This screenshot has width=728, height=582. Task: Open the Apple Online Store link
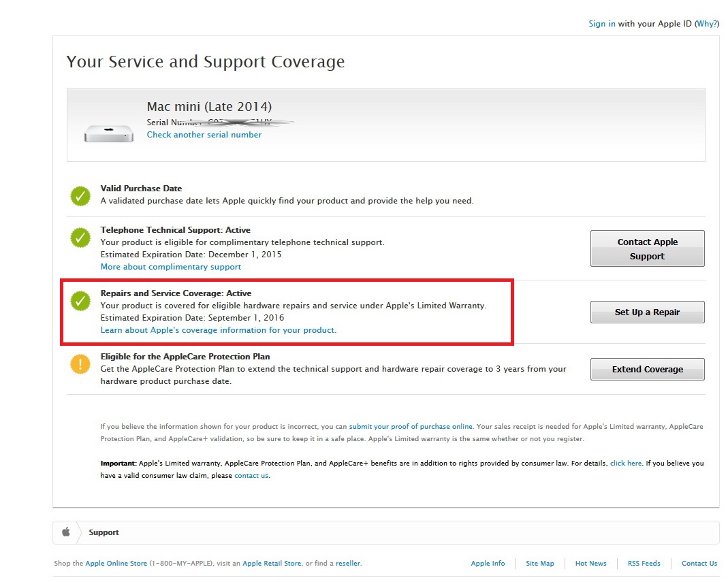click(116, 563)
